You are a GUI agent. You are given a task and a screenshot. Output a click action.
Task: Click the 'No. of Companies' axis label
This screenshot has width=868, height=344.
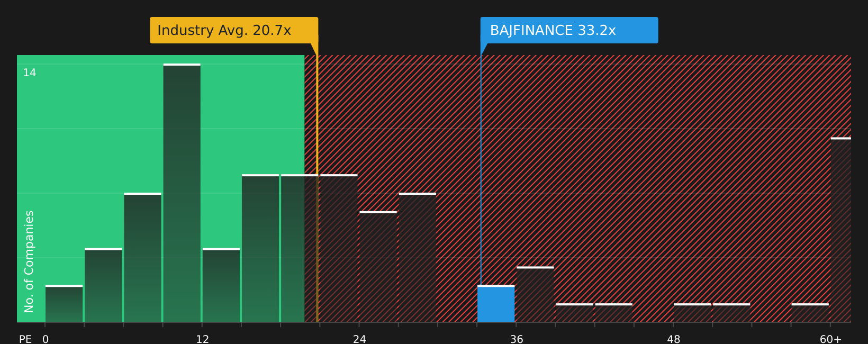click(x=29, y=261)
